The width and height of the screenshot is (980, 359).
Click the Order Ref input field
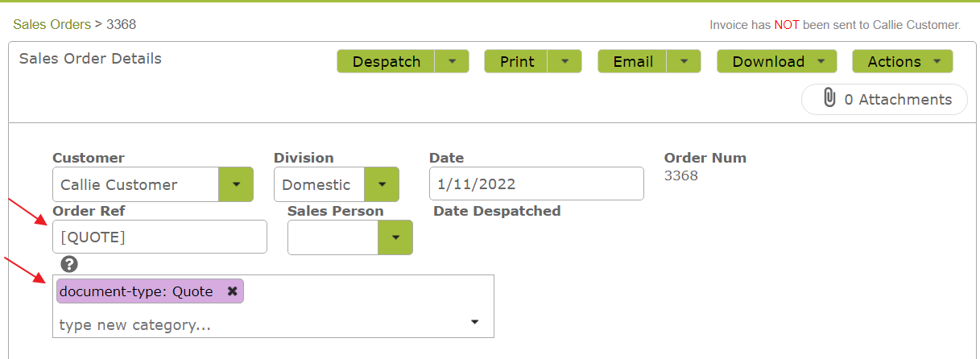pos(159,237)
